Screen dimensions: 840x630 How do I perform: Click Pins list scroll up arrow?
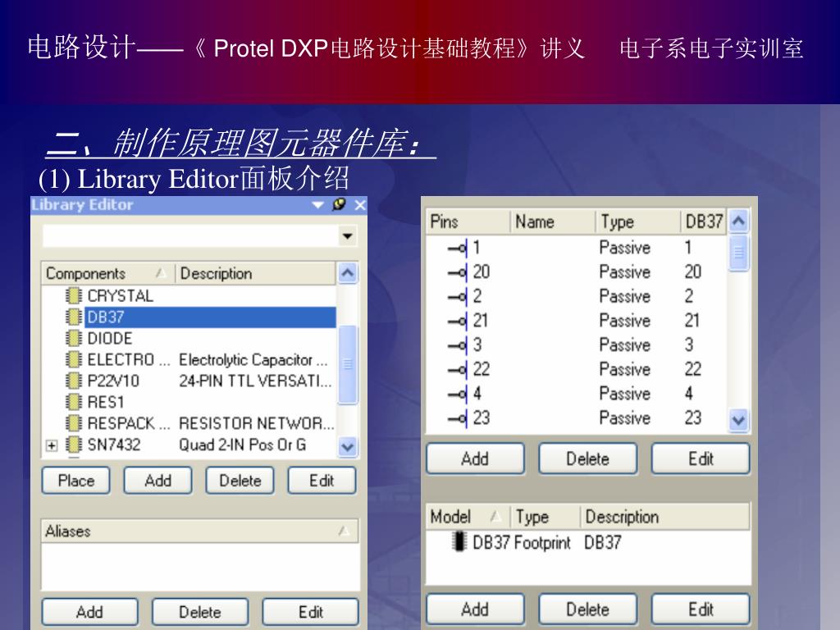739,221
